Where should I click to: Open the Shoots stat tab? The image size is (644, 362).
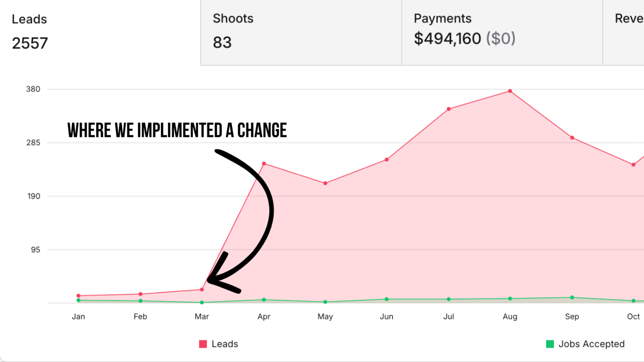tap(301, 33)
